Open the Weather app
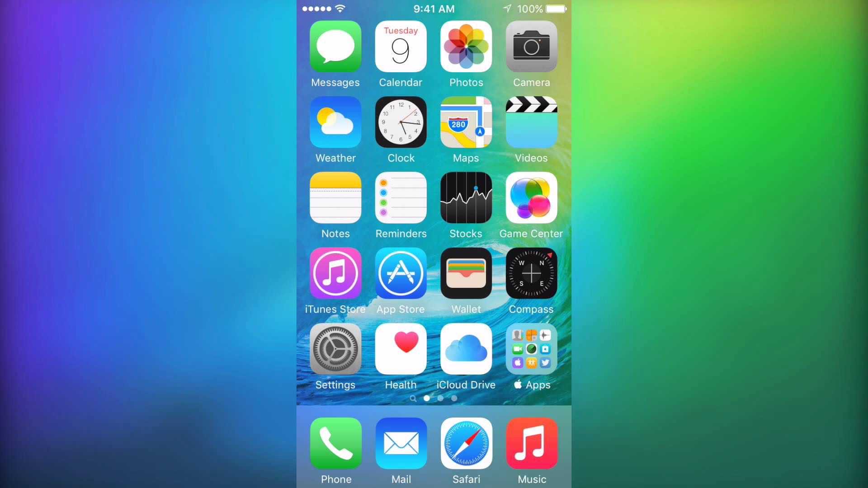This screenshot has height=488, width=868. [x=335, y=123]
